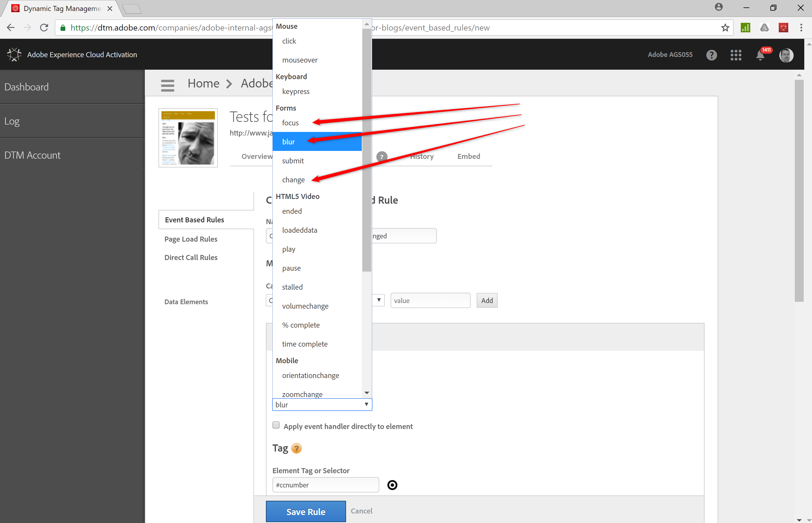The width and height of the screenshot is (812, 523).
Task: Open the user profile avatar
Action: (786, 55)
